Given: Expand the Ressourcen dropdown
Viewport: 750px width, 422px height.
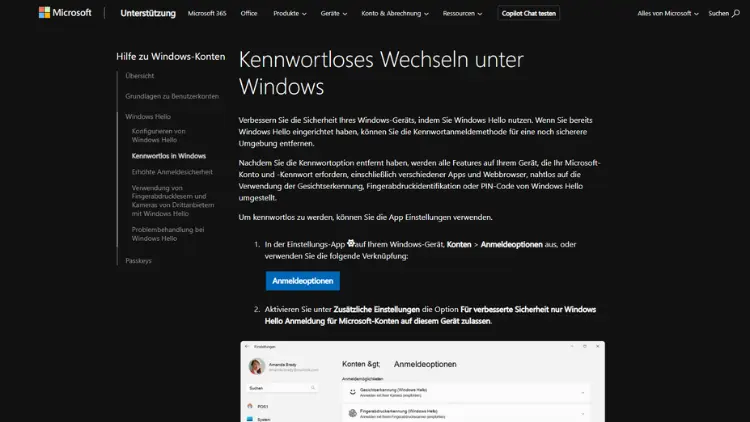Looking at the screenshot, I should (x=463, y=13).
